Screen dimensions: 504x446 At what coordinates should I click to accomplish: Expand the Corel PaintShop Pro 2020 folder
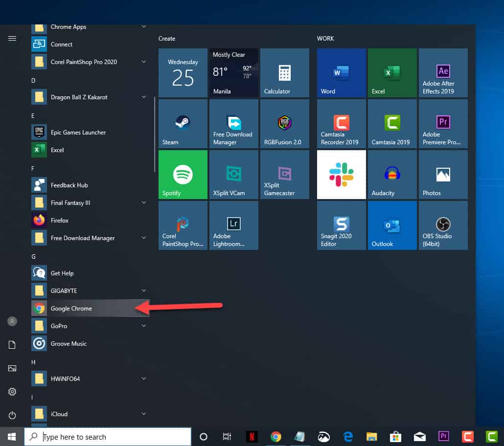[x=90, y=62]
